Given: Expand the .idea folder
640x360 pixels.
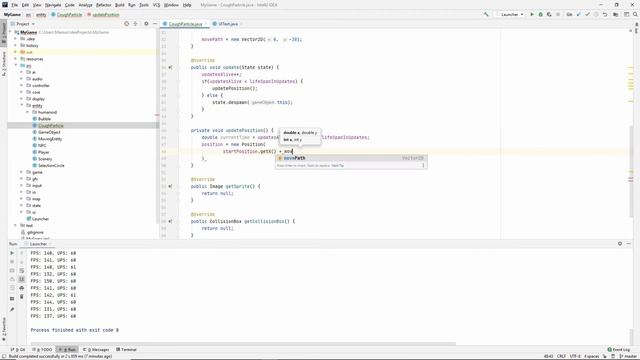Looking at the screenshot, I should pos(16,39).
